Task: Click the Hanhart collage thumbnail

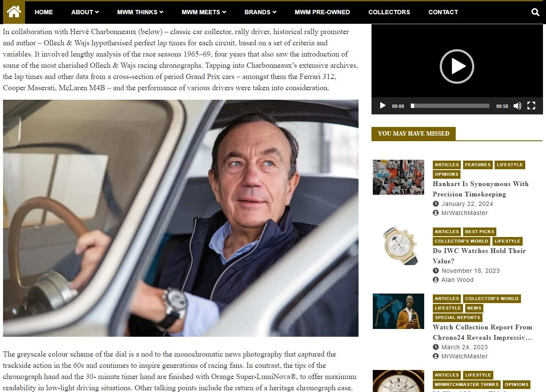Action: pos(398,177)
